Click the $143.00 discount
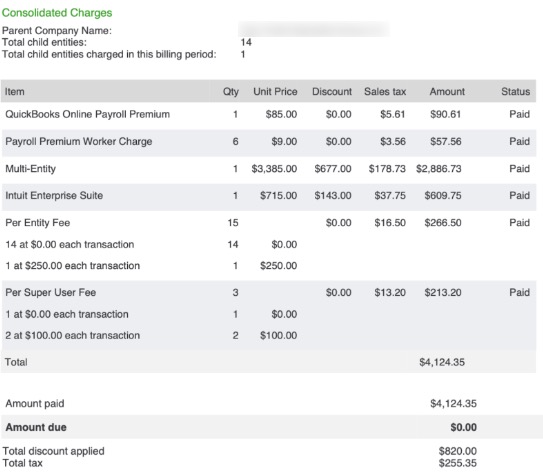This screenshot has width=543, height=475. pos(333,196)
